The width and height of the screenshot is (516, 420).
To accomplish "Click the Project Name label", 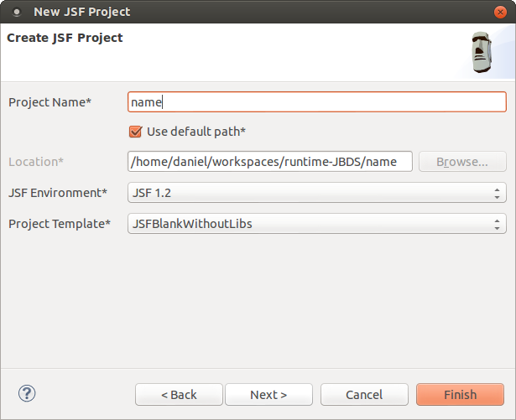I will (x=50, y=102).
